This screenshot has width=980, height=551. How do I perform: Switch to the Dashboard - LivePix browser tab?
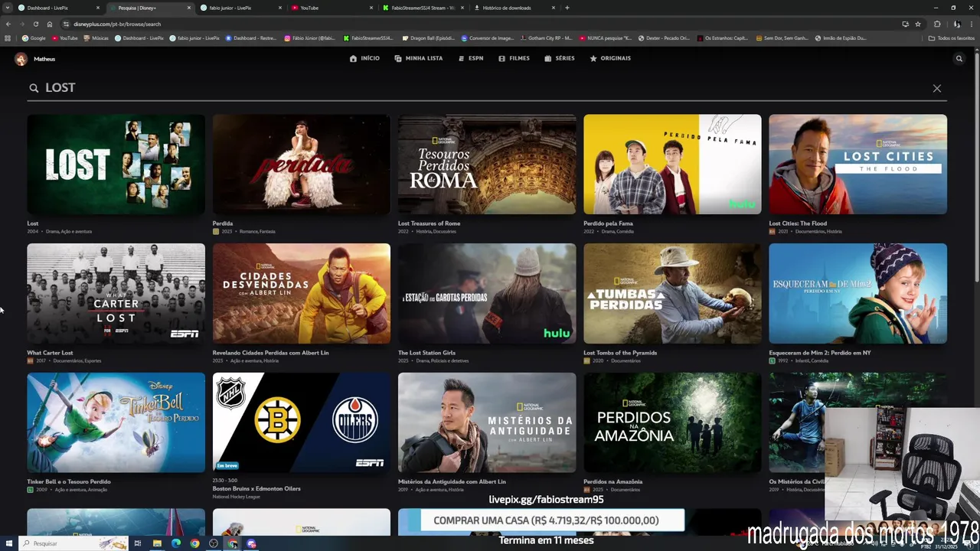[57, 8]
